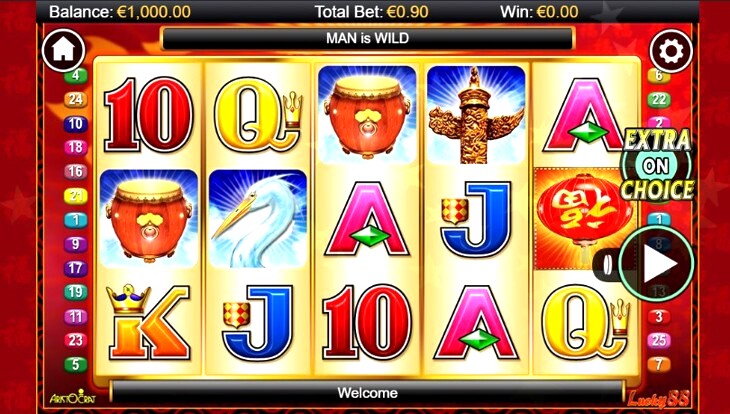The width and height of the screenshot is (730, 414).
Task: Click the MAN is WILD banner
Action: click(367, 38)
